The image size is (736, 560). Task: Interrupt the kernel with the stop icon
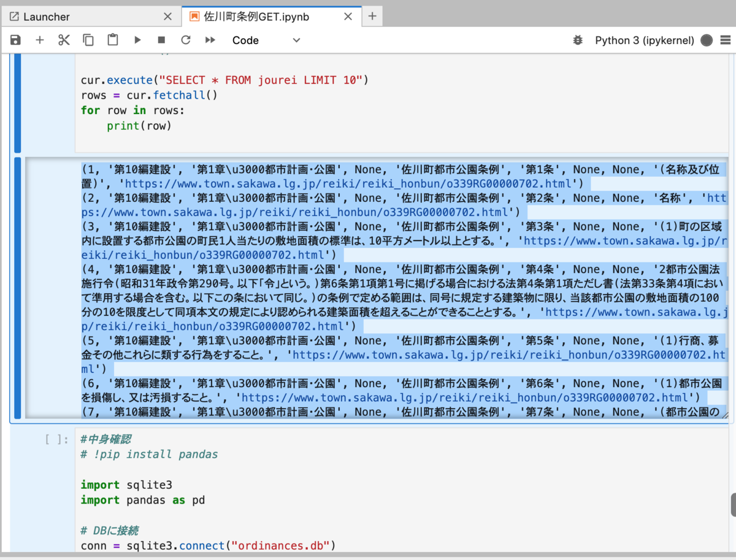point(162,40)
